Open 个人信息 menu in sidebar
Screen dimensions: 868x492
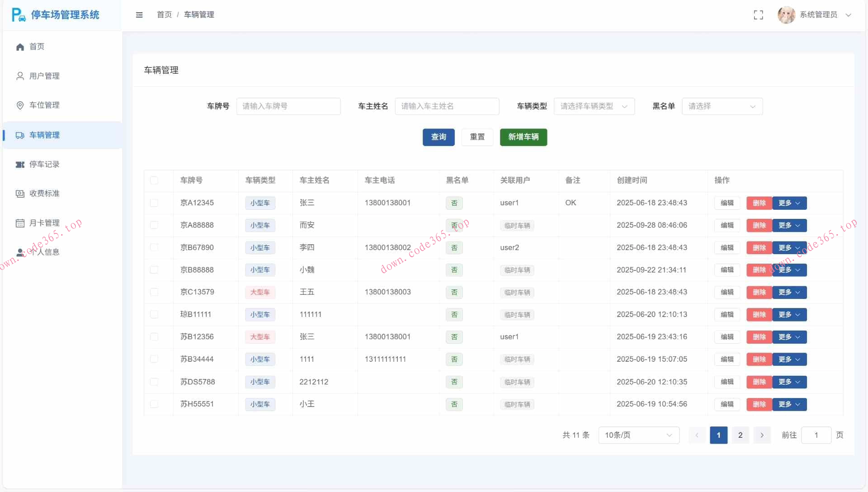tap(44, 252)
